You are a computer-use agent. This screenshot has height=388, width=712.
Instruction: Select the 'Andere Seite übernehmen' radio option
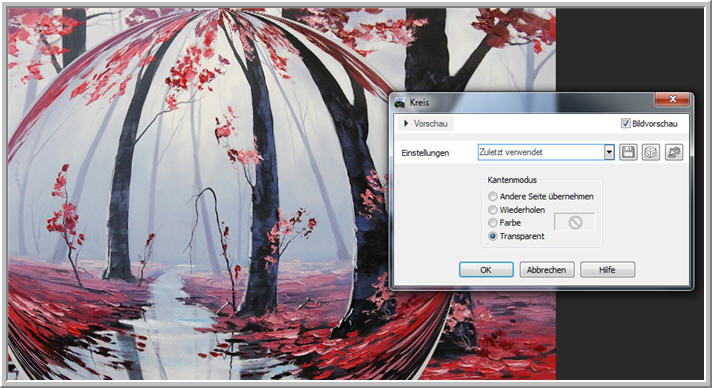[493, 197]
